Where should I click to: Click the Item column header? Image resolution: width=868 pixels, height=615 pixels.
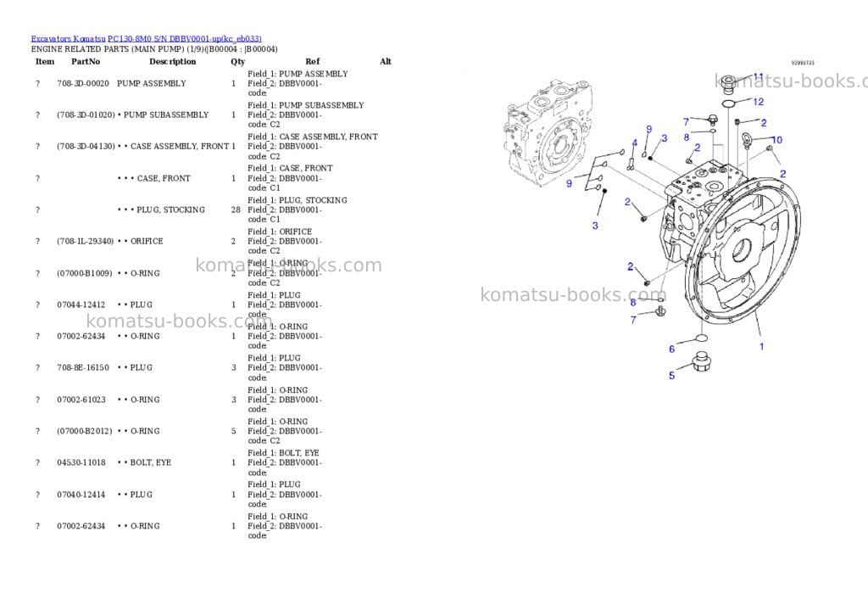coord(45,61)
